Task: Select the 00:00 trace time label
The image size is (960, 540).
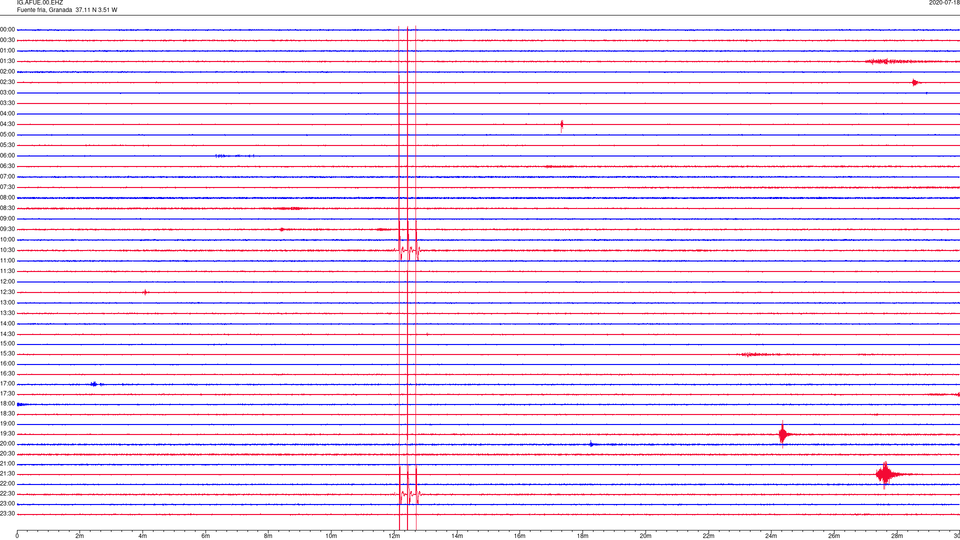Action: pos(8,29)
